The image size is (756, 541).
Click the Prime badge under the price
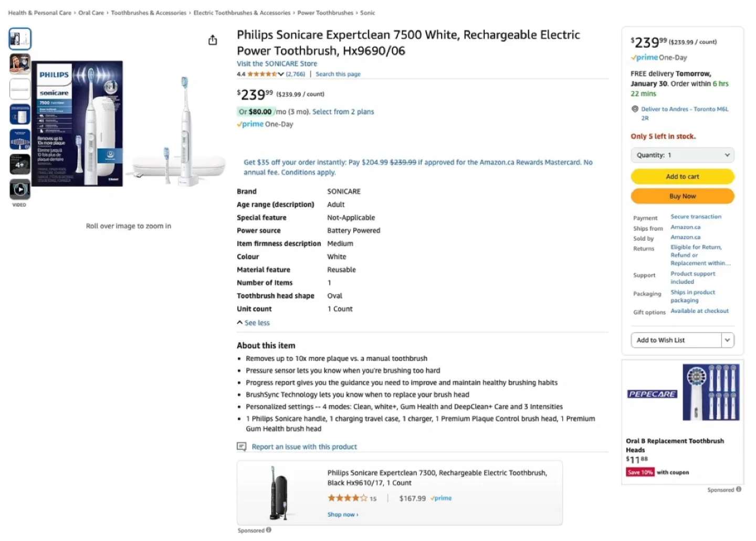tap(251, 124)
